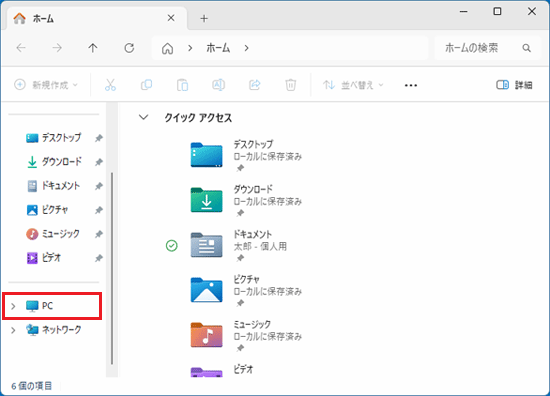Click the magnifier search icon

526,48
